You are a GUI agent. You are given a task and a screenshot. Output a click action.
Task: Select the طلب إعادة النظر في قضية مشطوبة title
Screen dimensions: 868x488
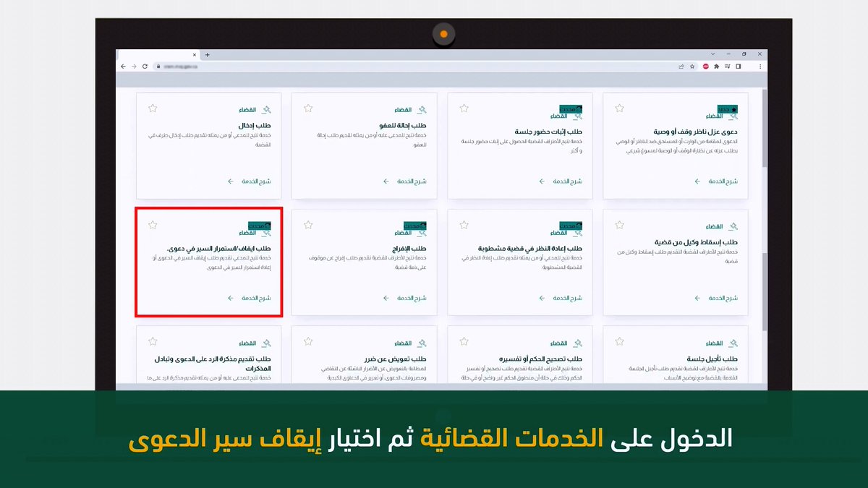530,248
